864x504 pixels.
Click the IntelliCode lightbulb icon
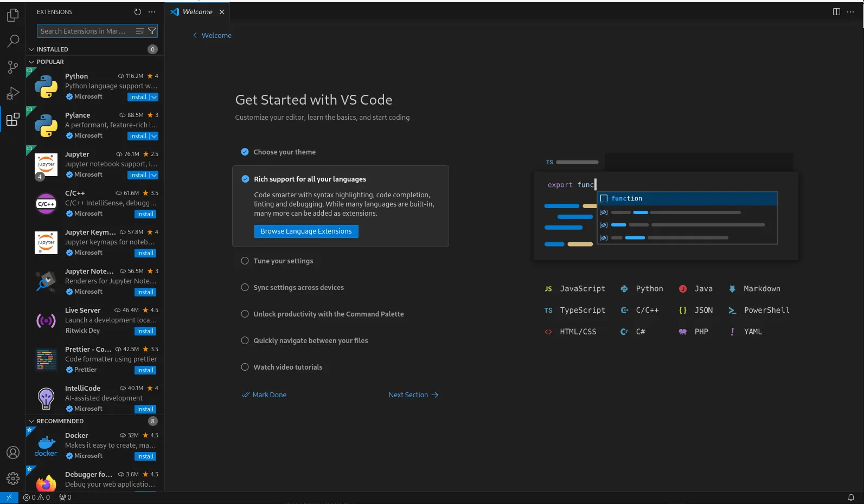click(46, 399)
